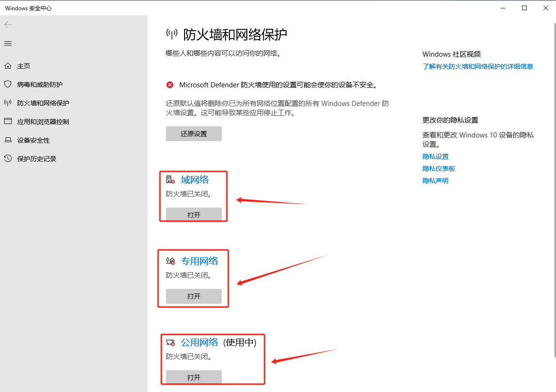Image resolution: width=556 pixels, height=392 pixels.
Task: Open 了解有关防火墙和网络保护的详细信息 link
Action: pos(477,66)
